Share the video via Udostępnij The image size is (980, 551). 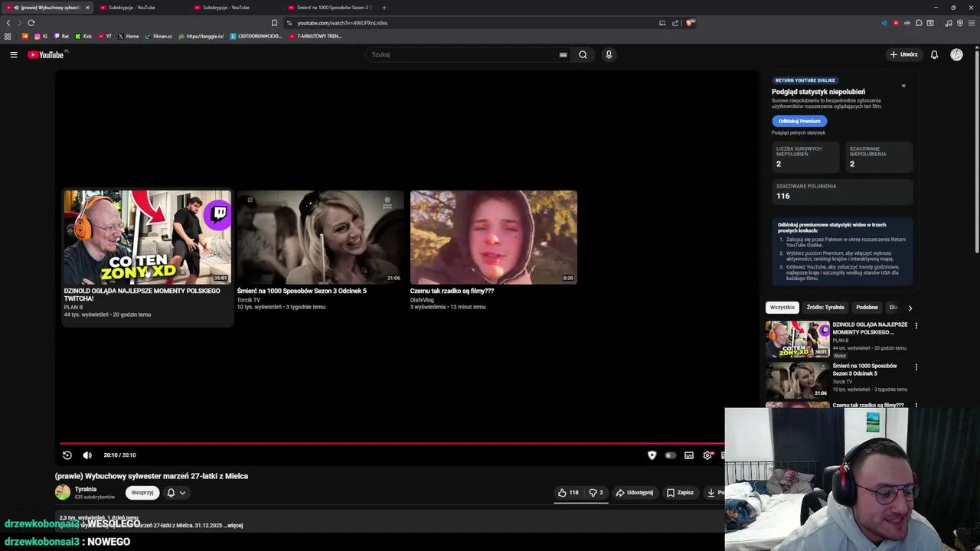[635, 493]
